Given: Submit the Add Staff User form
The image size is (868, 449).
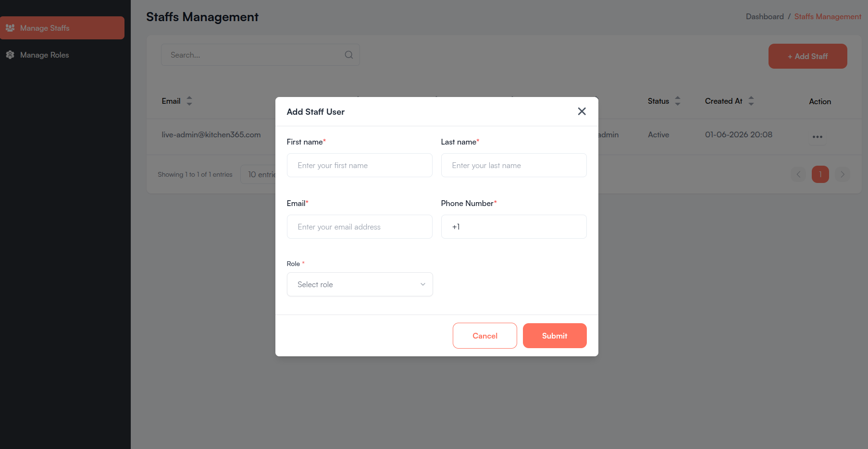Looking at the screenshot, I should (555, 336).
